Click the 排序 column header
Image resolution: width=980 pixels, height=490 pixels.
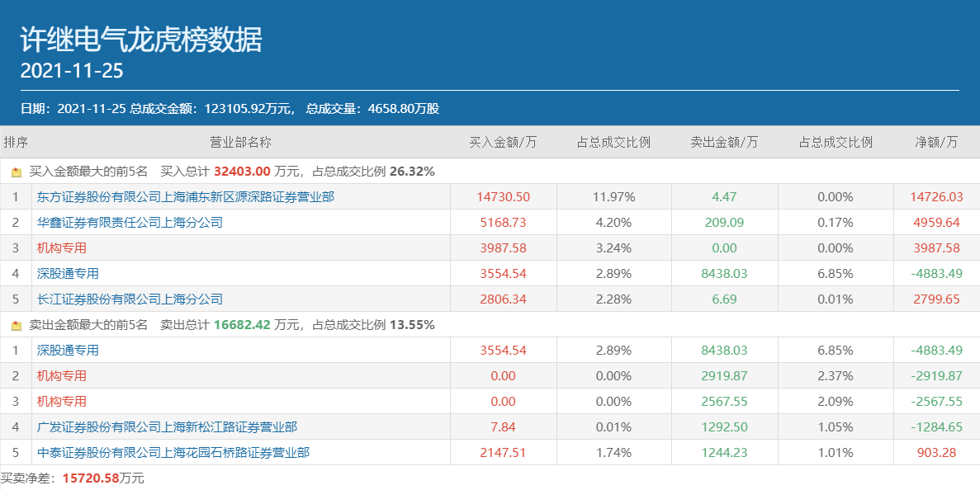pos(16,143)
